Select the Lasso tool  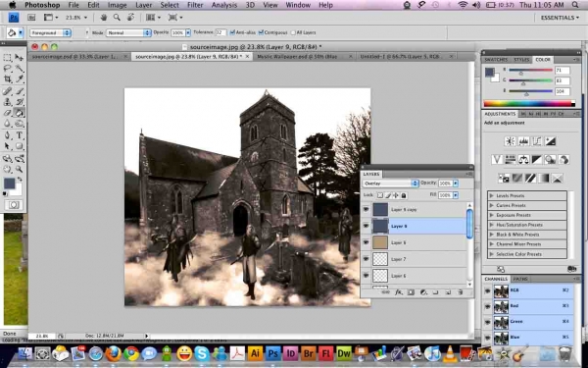(x=7, y=69)
